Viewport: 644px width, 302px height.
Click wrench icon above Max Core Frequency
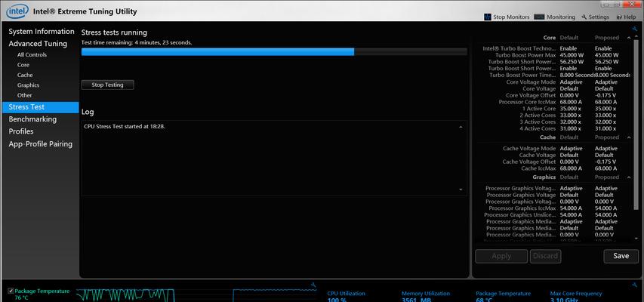(636, 285)
